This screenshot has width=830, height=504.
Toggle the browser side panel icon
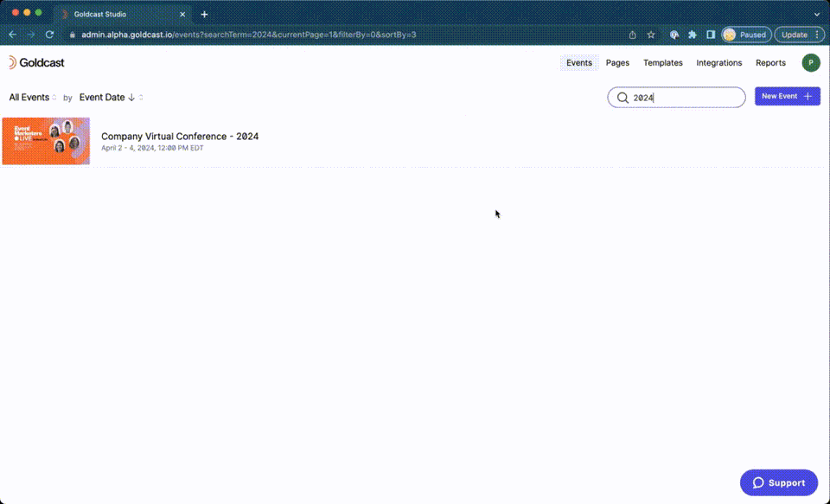[711, 35]
